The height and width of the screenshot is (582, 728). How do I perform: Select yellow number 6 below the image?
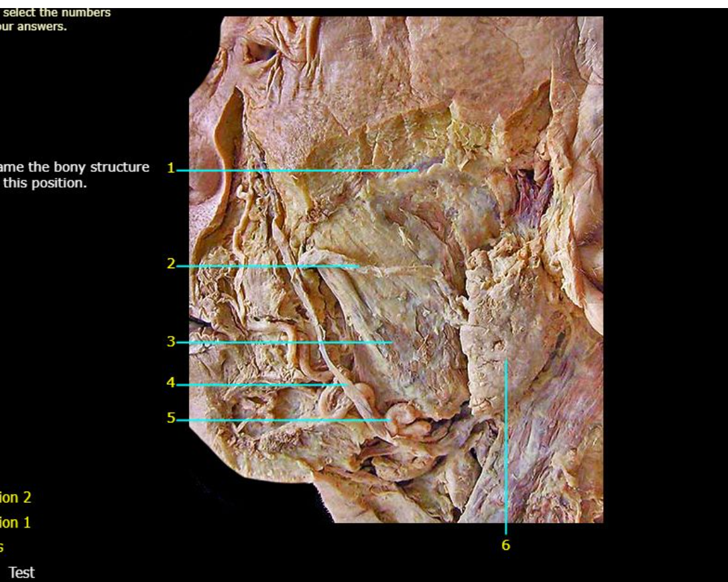pos(505,544)
